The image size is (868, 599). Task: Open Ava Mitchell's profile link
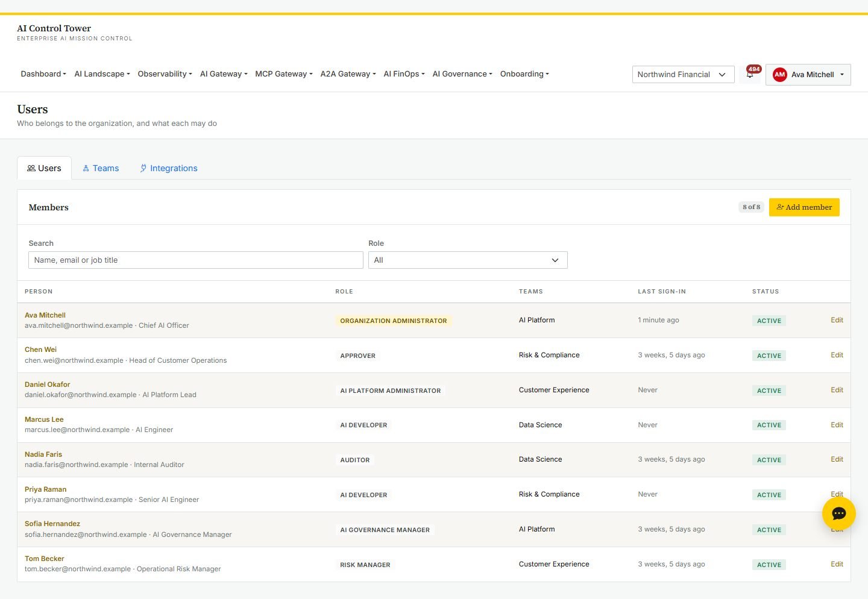coord(45,315)
